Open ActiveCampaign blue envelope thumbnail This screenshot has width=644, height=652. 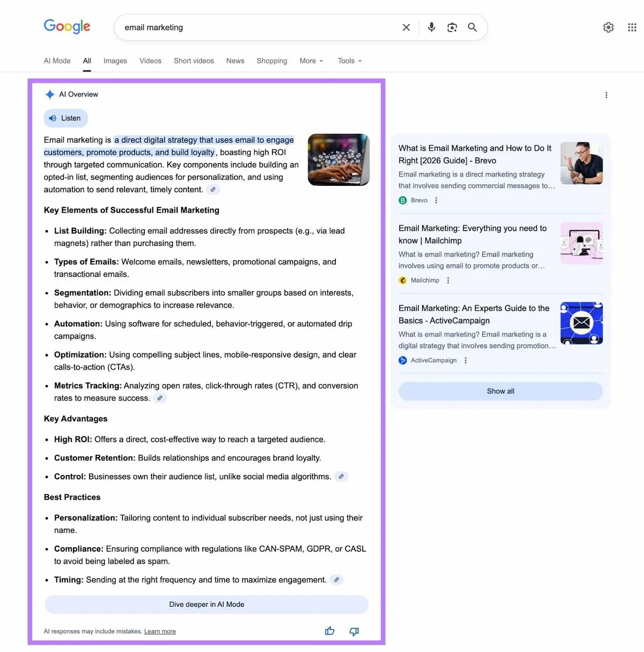click(582, 323)
